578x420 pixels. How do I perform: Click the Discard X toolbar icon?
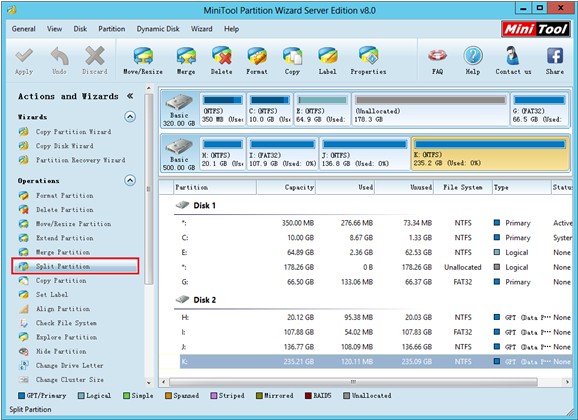pyautogui.click(x=95, y=61)
